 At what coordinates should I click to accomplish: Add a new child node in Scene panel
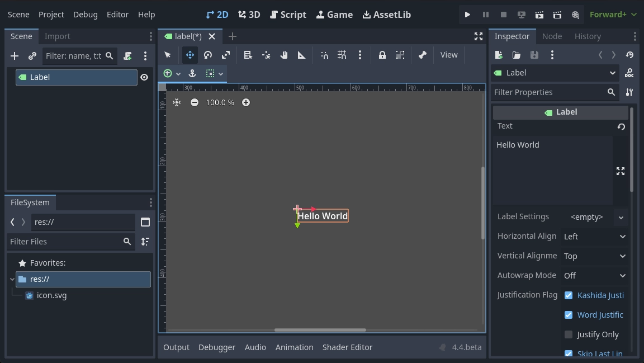point(14,55)
